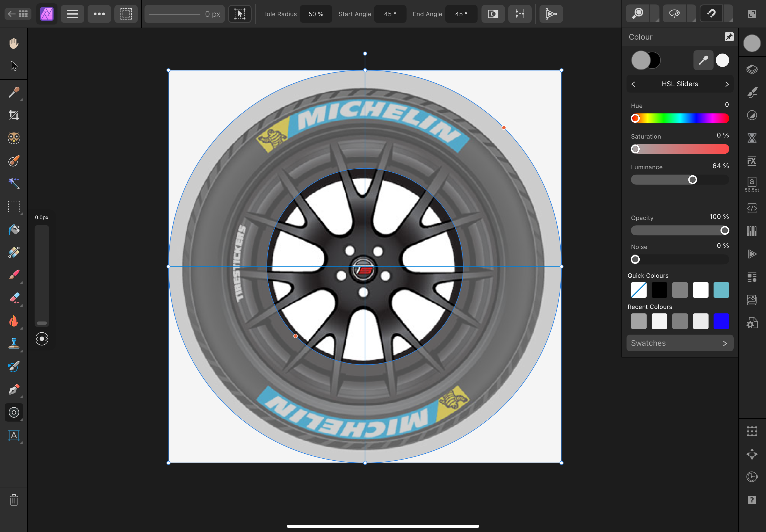Open the Document hamburger menu
Image resolution: width=766 pixels, height=532 pixels.
click(x=72, y=14)
